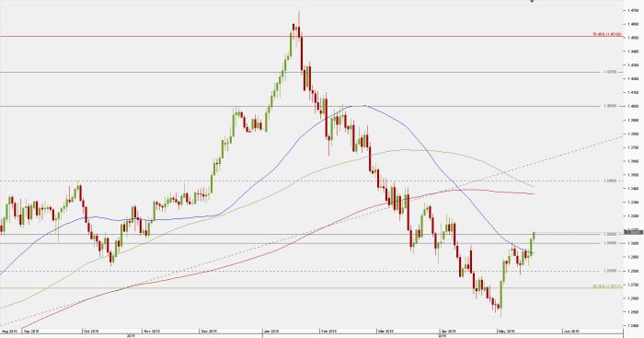
Task: Click the latest green candle at chart's right edge
Action: (x=534, y=236)
